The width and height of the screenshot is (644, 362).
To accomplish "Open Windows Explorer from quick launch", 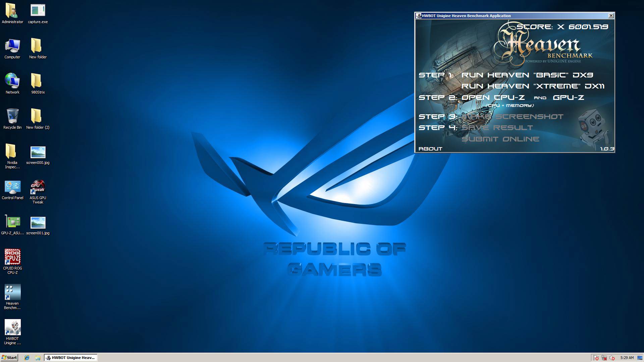I will pos(38,358).
